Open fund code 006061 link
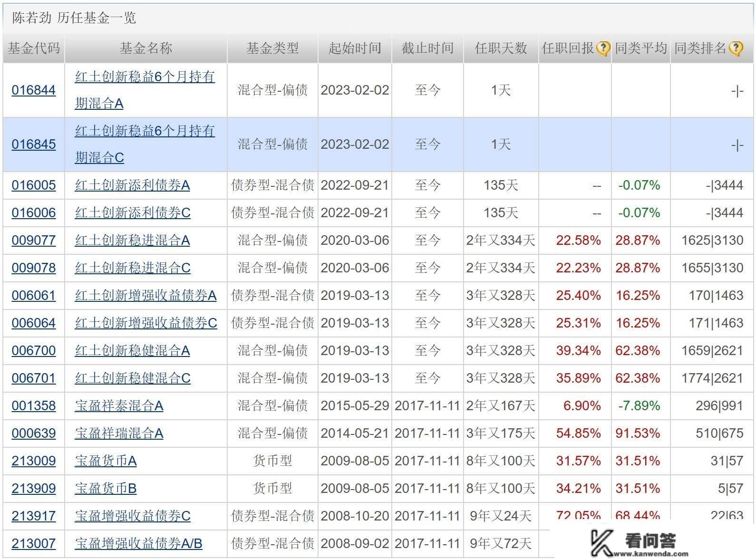 (34, 296)
